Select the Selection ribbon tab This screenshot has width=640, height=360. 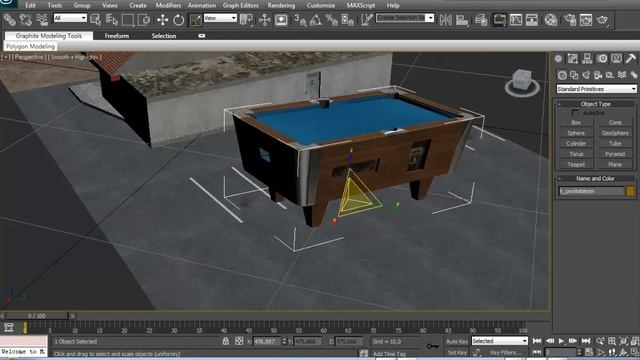pyautogui.click(x=164, y=36)
